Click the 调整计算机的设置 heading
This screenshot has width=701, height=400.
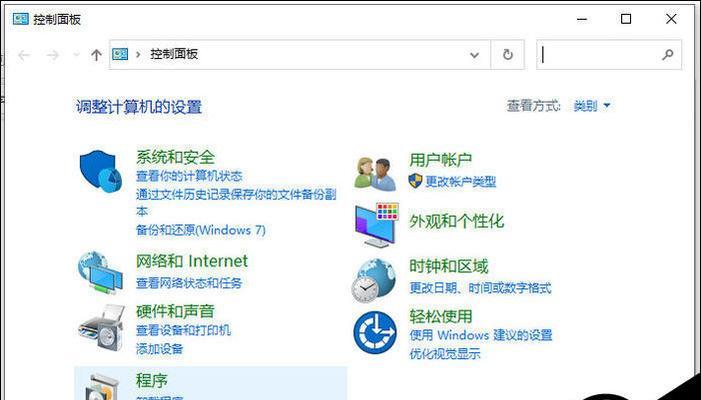pos(139,107)
